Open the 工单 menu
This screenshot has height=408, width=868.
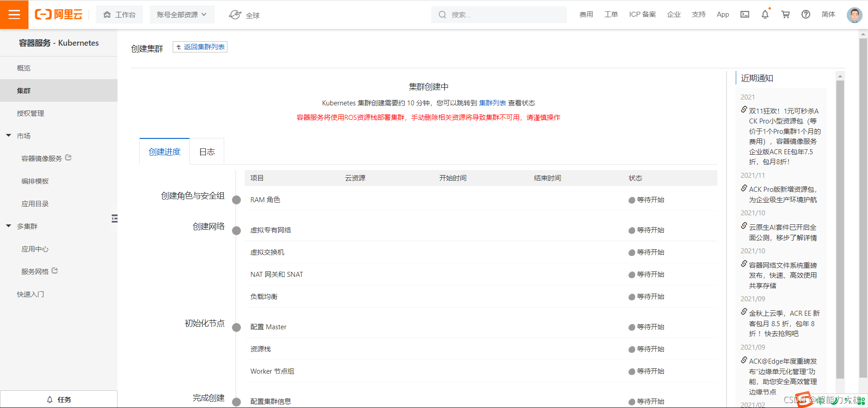611,14
